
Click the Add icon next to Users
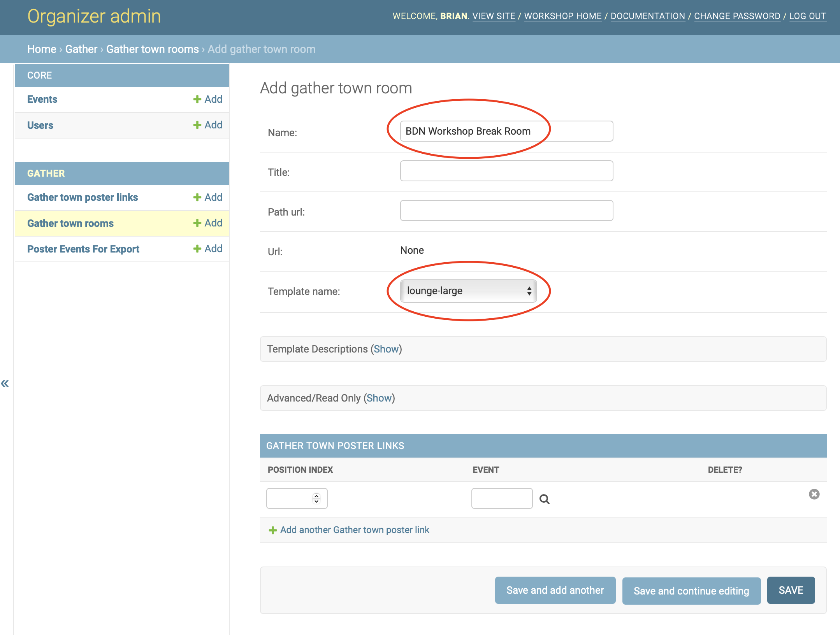coord(208,125)
